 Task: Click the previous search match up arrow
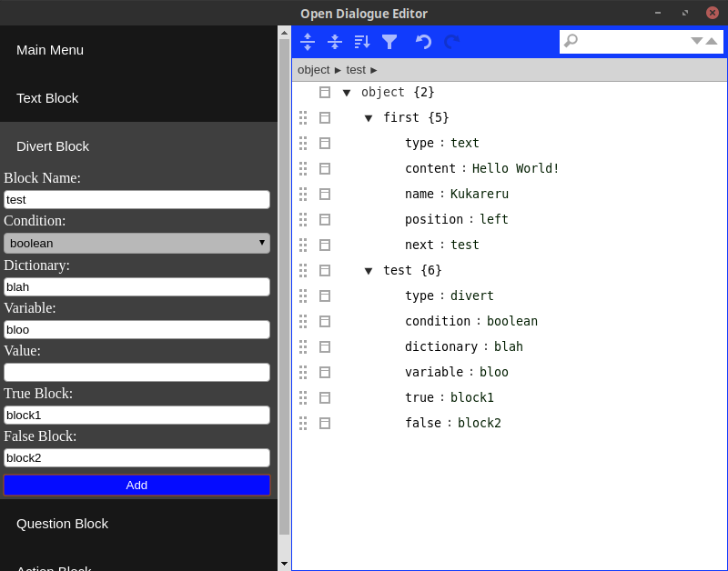pos(711,41)
